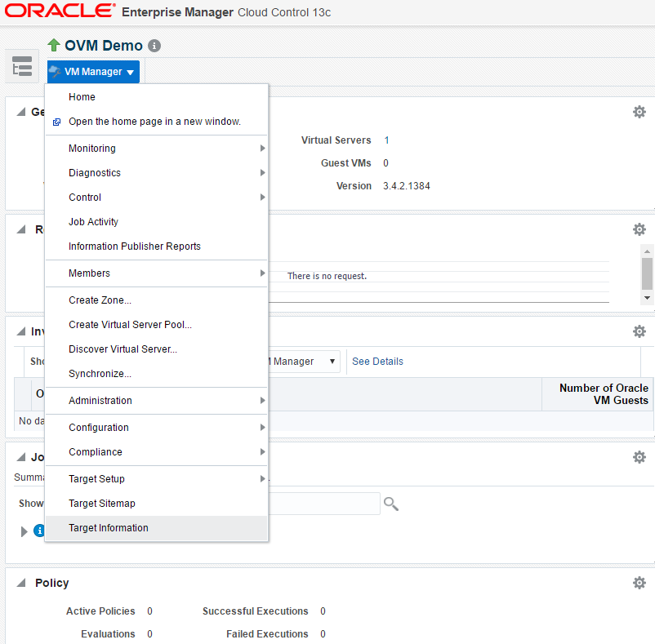
Task: Expand the Control submenu
Action: (156, 198)
